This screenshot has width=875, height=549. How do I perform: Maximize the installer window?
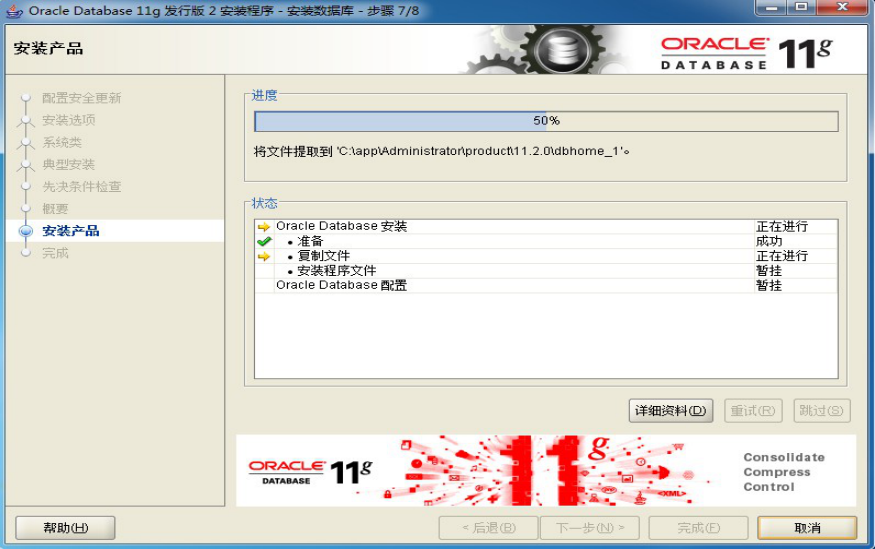801,7
